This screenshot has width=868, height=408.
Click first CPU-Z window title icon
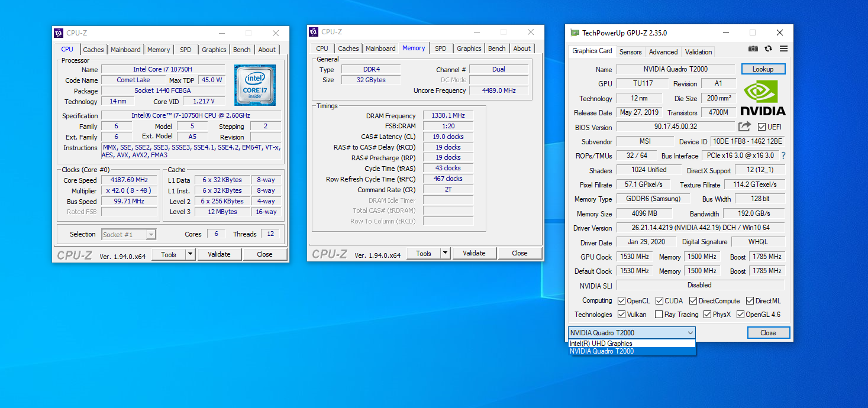(x=59, y=33)
